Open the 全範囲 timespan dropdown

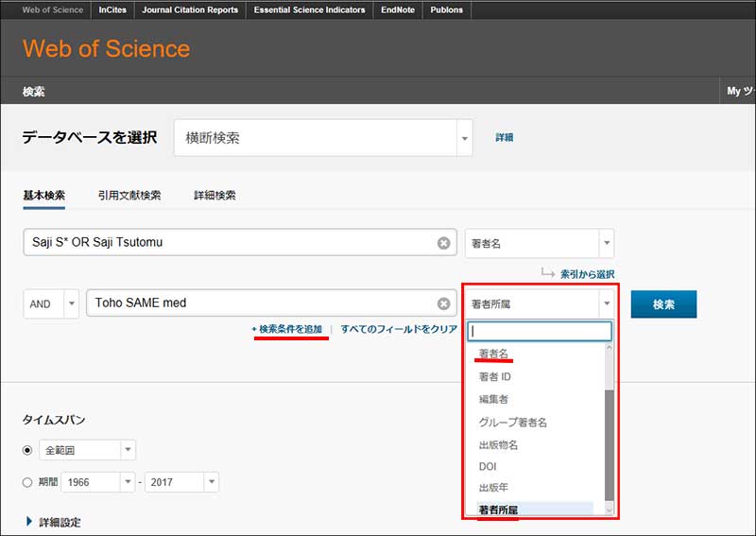(87, 450)
